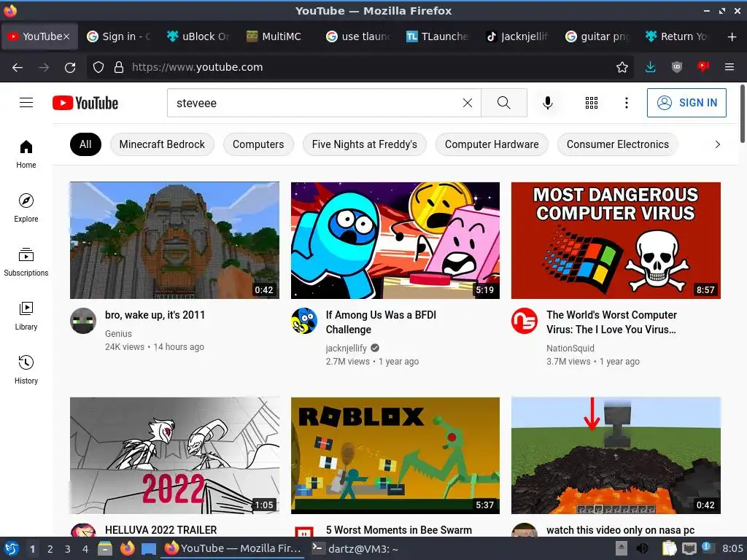The image size is (747, 560).
Task: Switch to the uBlock Origin tab
Action: (x=198, y=36)
